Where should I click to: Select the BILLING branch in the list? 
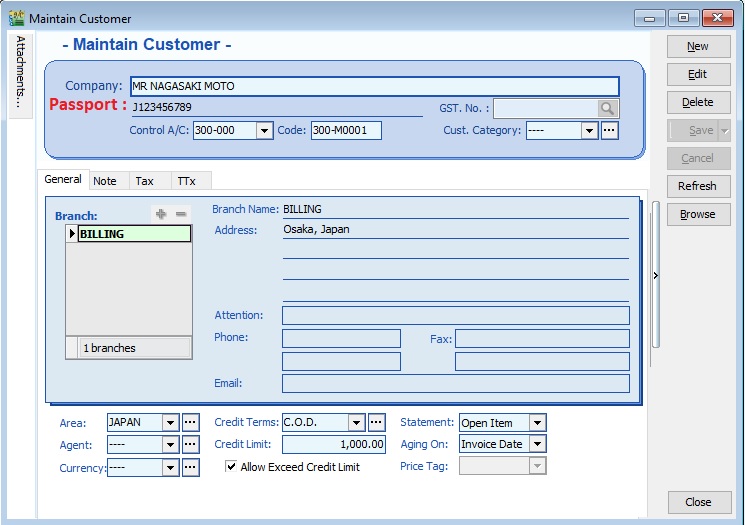(x=134, y=234)
